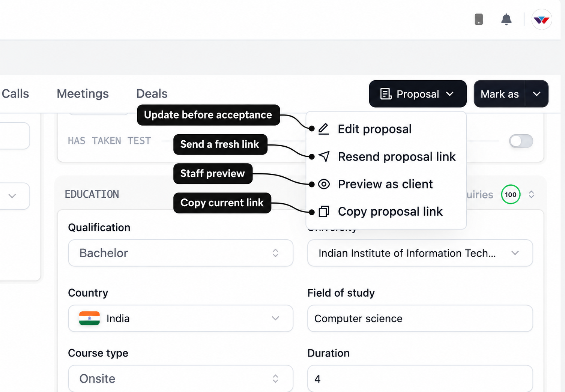This screenshot has width=565, height=392.
Task: Expand the section chevrons next to score 100
Action: 531,194
